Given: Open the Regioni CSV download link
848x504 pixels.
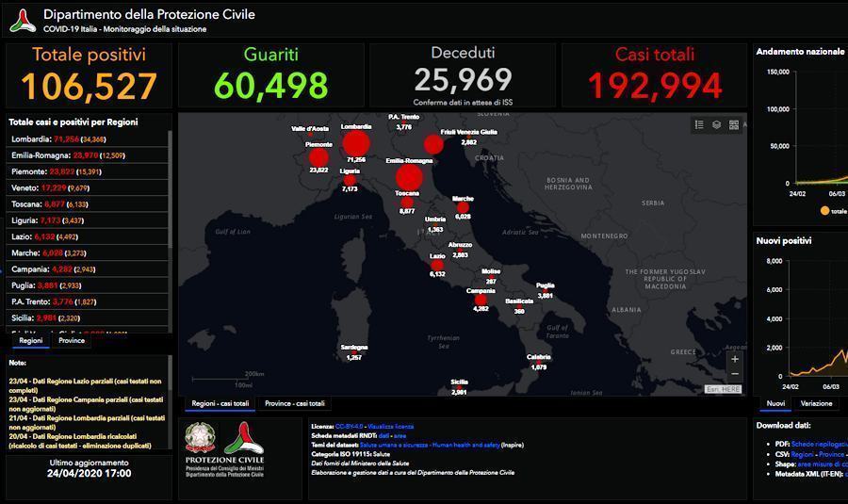Looking at the screenshot, I should click(802, 454).
